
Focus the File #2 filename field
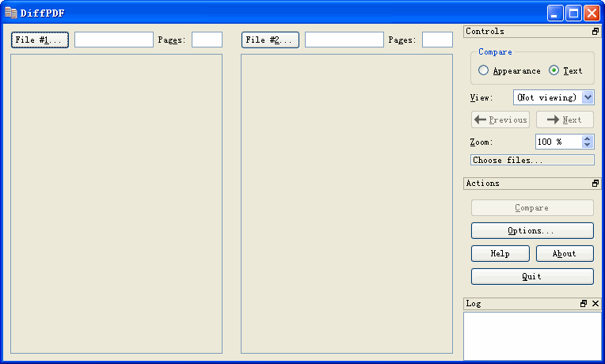click(344, 40)
